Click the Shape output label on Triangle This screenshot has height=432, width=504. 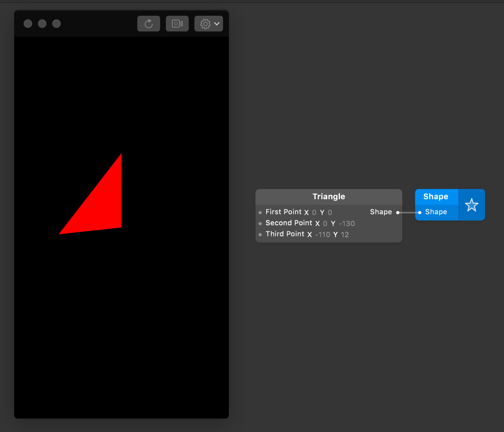pyautogui.click(x=381, y=212)
